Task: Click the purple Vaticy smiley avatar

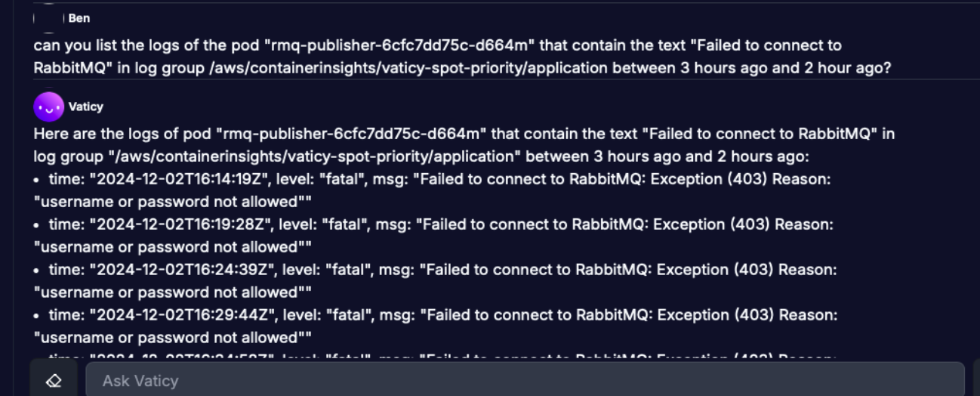Action: pos(48,107)
